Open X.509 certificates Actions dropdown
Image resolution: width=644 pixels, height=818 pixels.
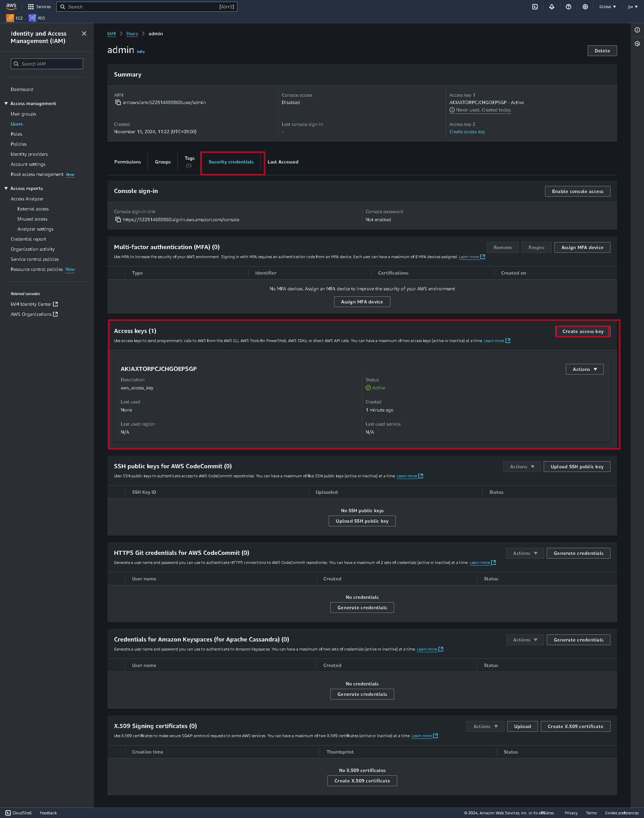(x=485, y=726)
